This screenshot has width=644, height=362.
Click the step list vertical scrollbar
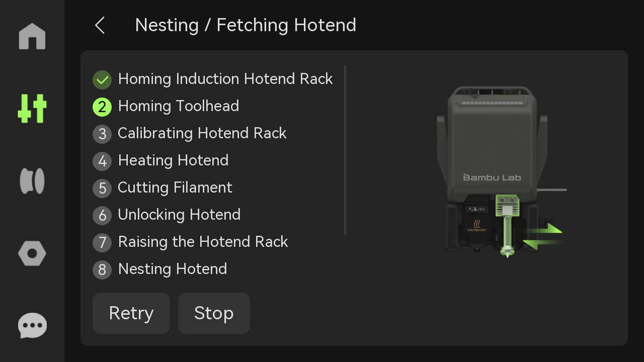tap(345, 150)
